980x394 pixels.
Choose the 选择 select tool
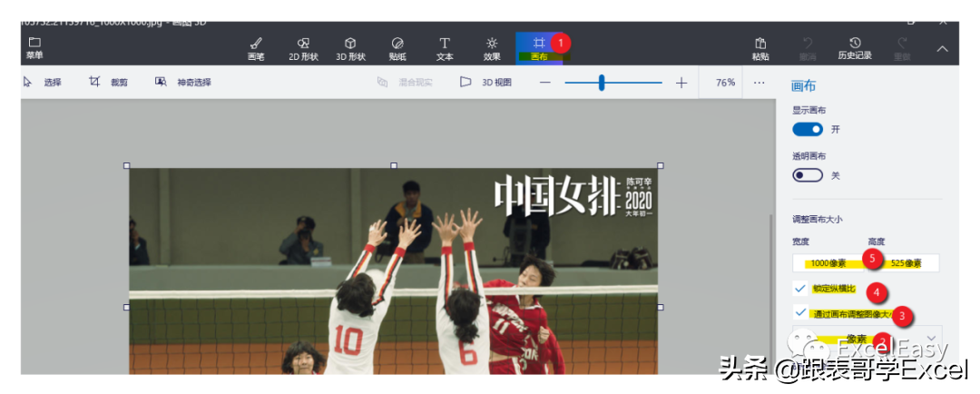tap(42, 82)
